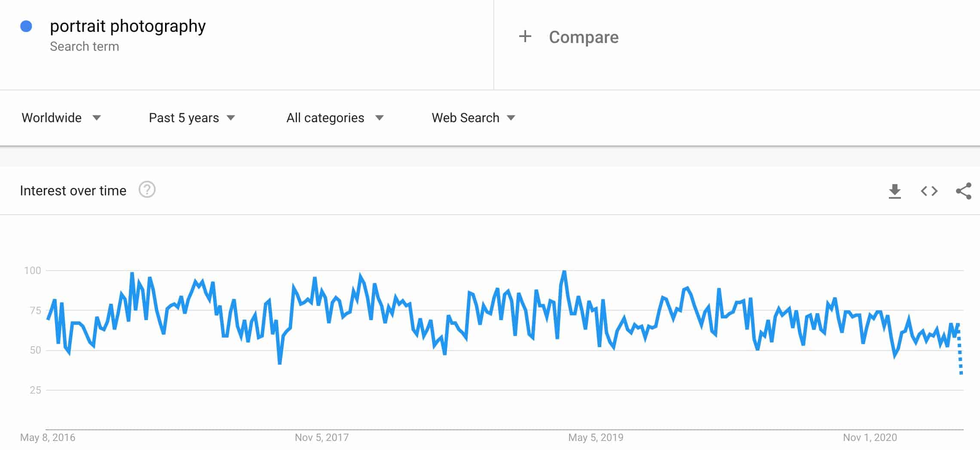
Task: Open the Interest over time help icon
Action: (x=147, y=190)
